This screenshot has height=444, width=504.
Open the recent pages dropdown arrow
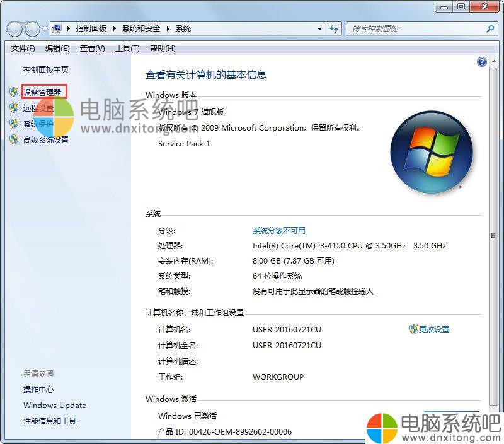tap(45, 29)
